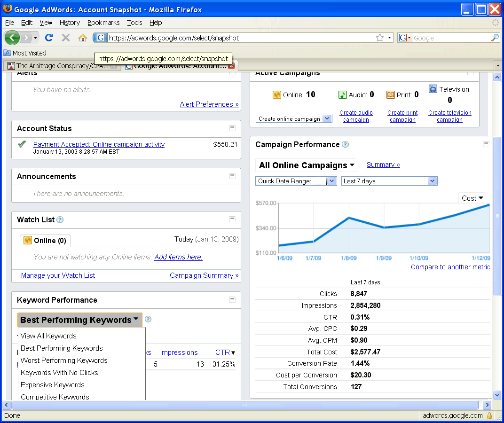
Task: Click the Campaign Performance help question icon
Action: coord(345,144)
